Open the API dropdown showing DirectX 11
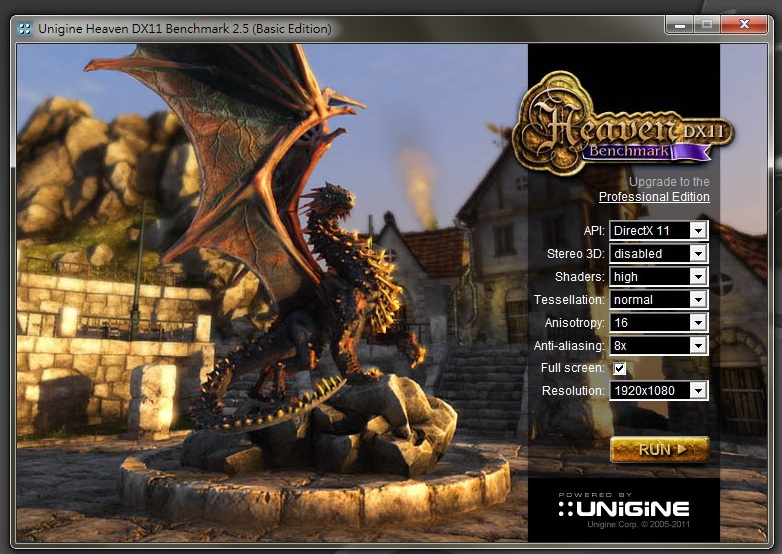This screenshot has width=782, height=554. 659,231
